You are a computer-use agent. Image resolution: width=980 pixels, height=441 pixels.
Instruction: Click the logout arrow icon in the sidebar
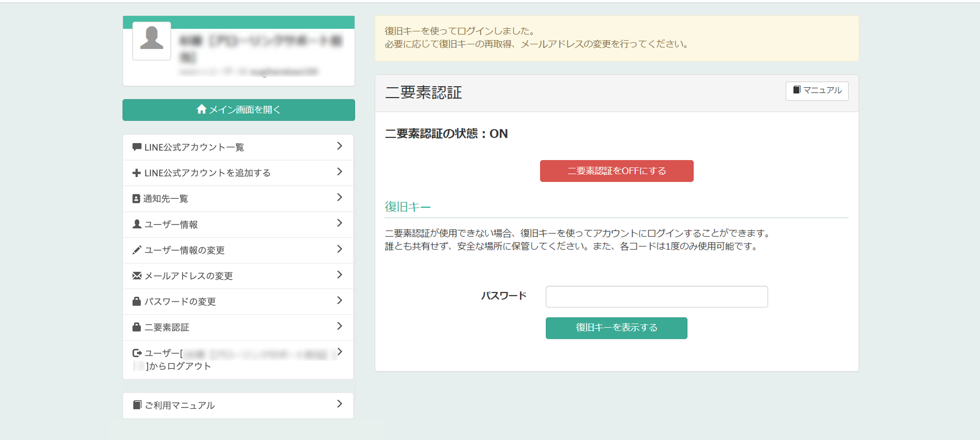[137, 353]
